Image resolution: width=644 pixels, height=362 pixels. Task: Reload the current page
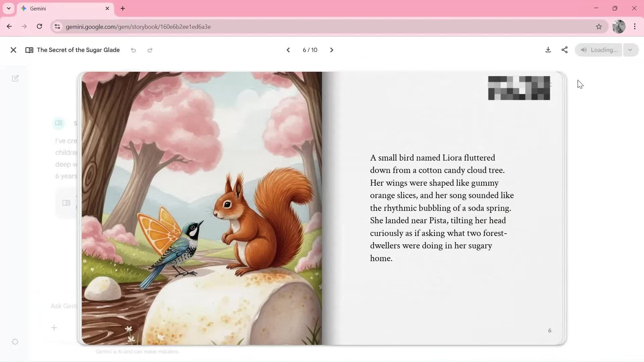coord(39,26)
